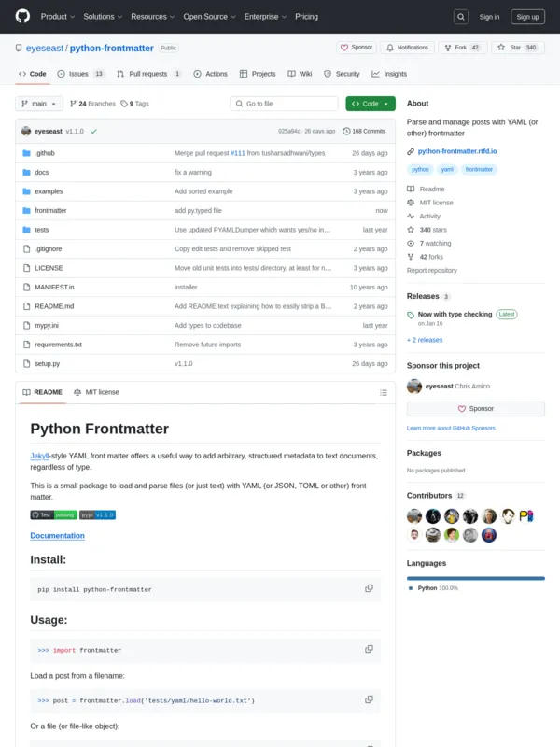Copy the import frontmatter code snippet
This screenshot has height=747, width=560.
369,649
